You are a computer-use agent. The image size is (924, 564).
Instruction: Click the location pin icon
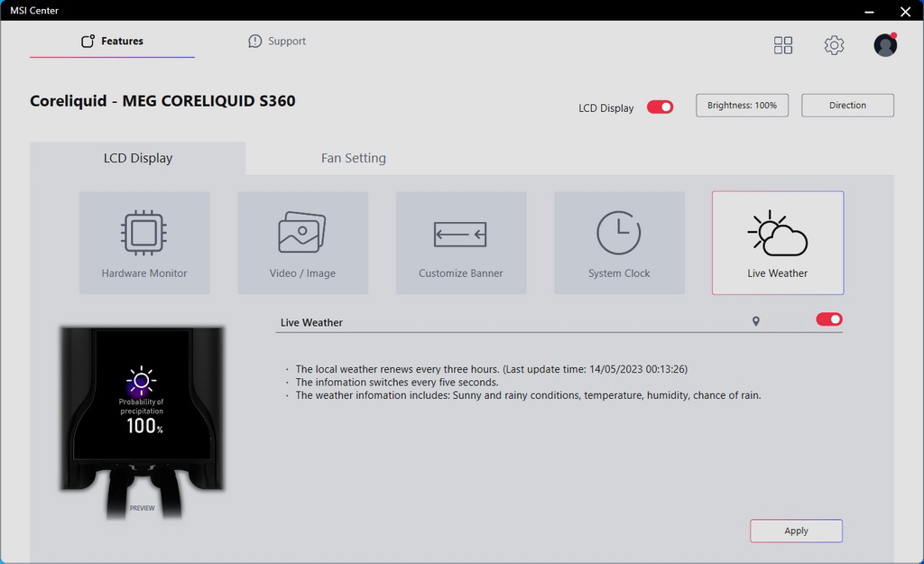[756, 321]
